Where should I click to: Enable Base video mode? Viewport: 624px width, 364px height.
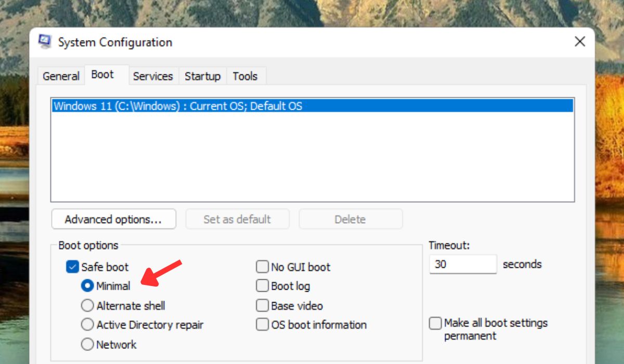click(262, 306)
